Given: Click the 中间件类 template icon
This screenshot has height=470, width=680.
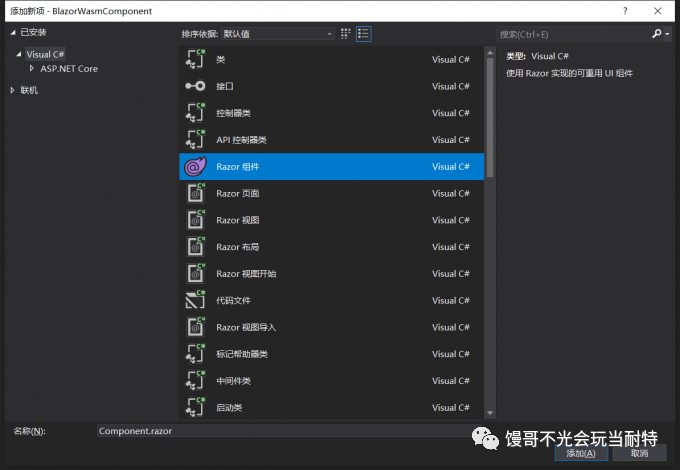Looking at the screenshot, I should point(195,381).
